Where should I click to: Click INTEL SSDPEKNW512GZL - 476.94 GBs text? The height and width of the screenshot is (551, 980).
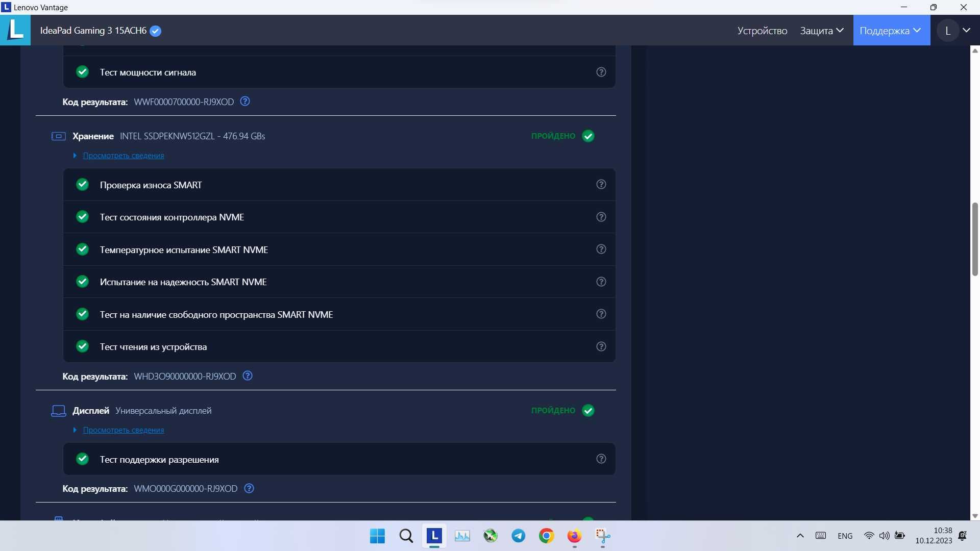(x=192, y=136)
